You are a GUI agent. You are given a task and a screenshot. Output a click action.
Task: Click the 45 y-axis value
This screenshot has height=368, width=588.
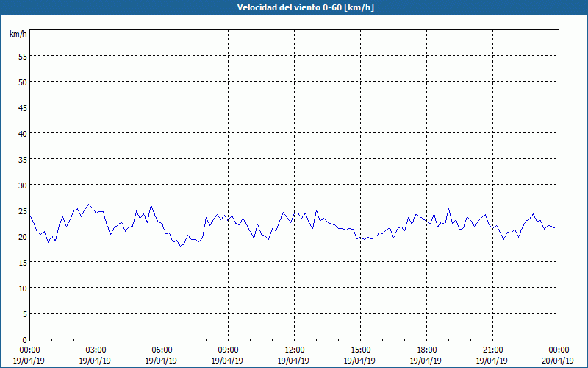(23, 108)
